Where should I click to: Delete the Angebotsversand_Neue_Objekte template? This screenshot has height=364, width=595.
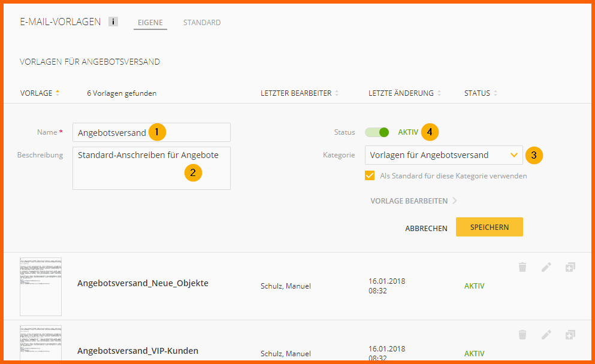coord(522,268)
